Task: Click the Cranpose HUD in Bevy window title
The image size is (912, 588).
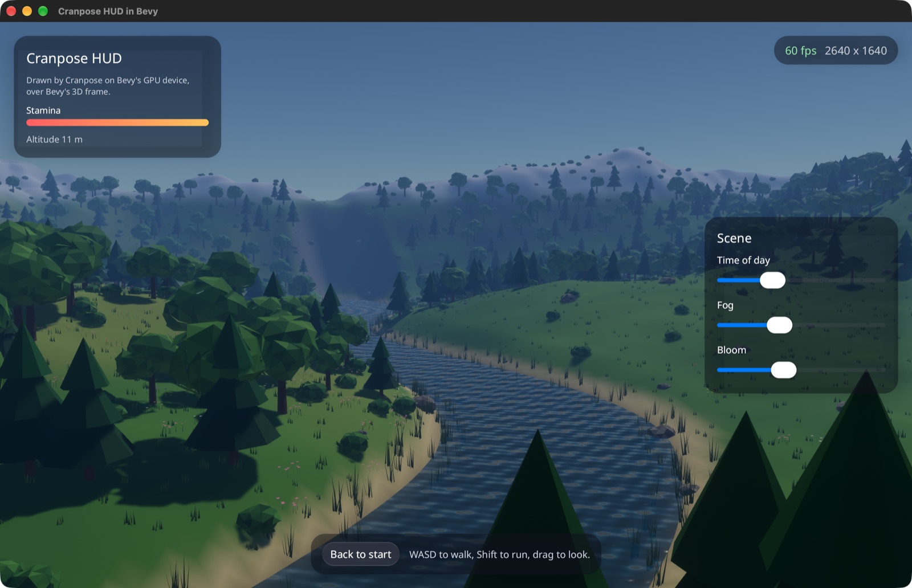Action: (108, 11)
